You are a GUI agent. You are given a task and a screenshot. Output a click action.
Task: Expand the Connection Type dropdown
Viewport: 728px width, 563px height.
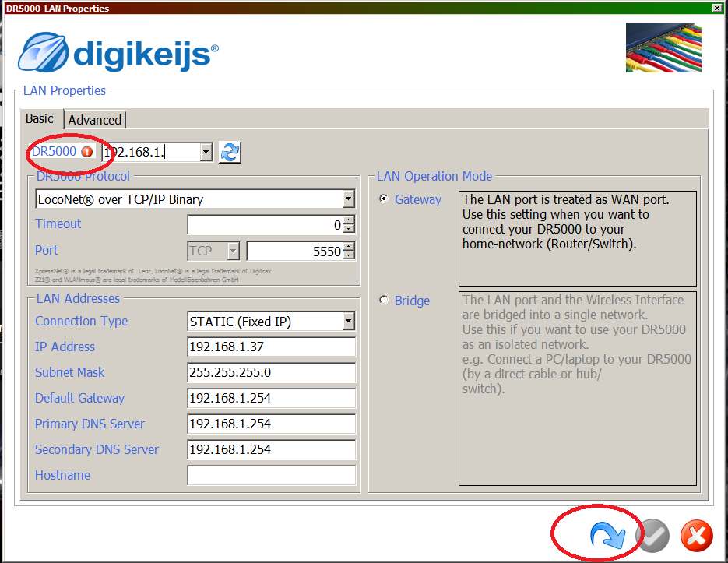pos(349,321)
